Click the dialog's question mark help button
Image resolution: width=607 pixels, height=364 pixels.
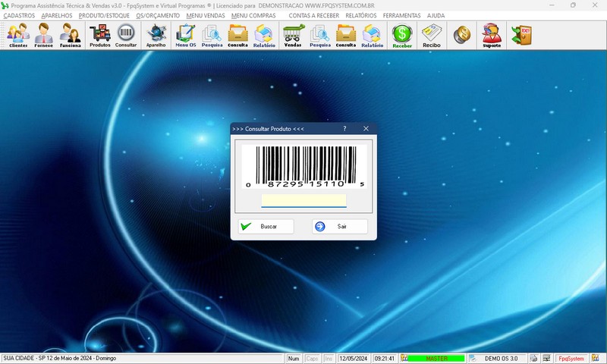click(344, 129)
